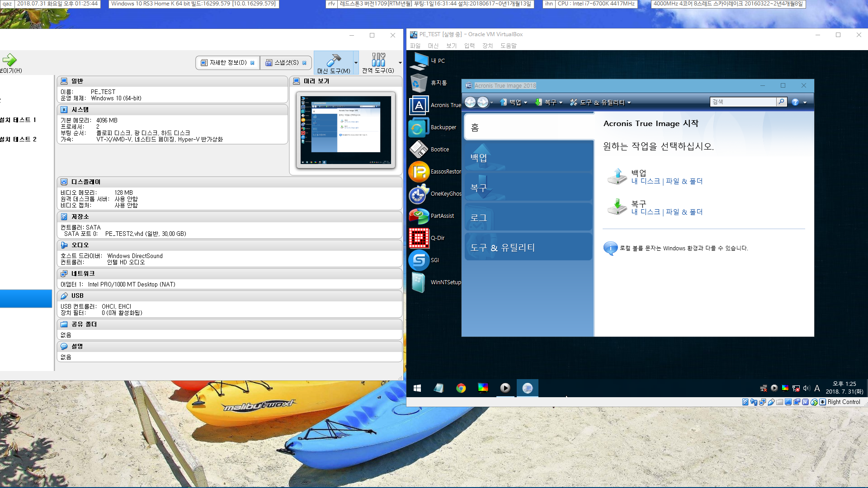This screenshot has width=868, height=488.
Task: Click the search magnifier button in Acronis
Action: (x=781, y=102)
